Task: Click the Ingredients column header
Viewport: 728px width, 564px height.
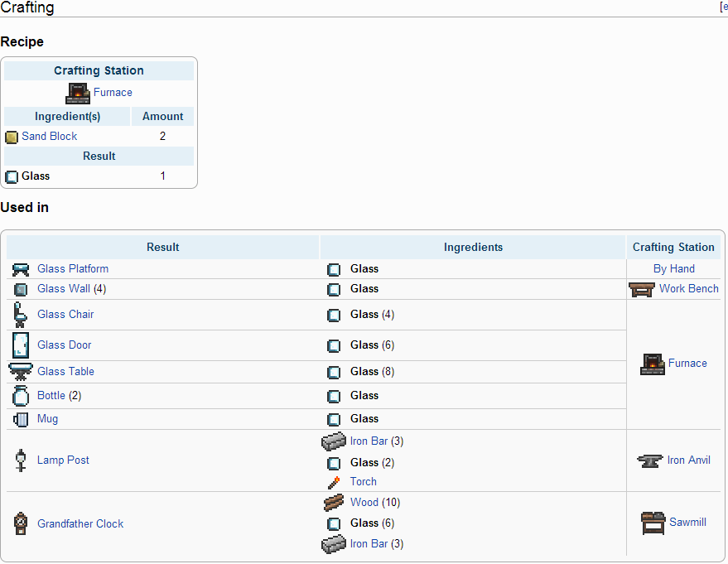Action: click(x=473, y=248)
